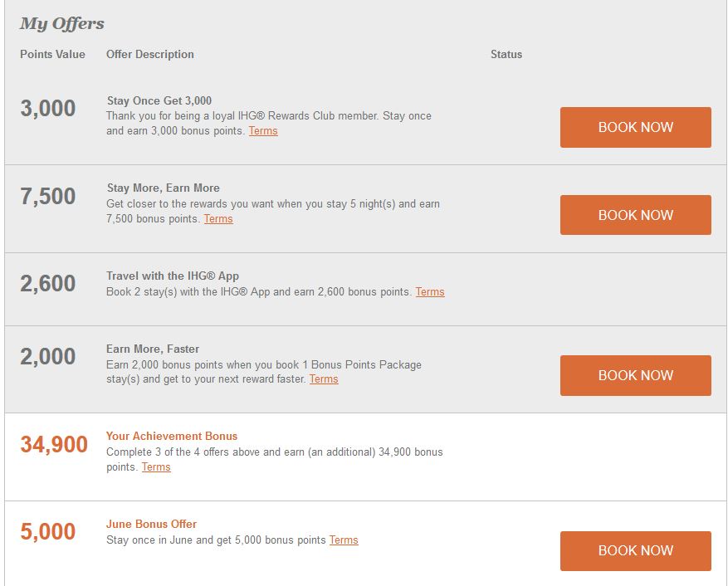Click the Status column header

(506, 54)
